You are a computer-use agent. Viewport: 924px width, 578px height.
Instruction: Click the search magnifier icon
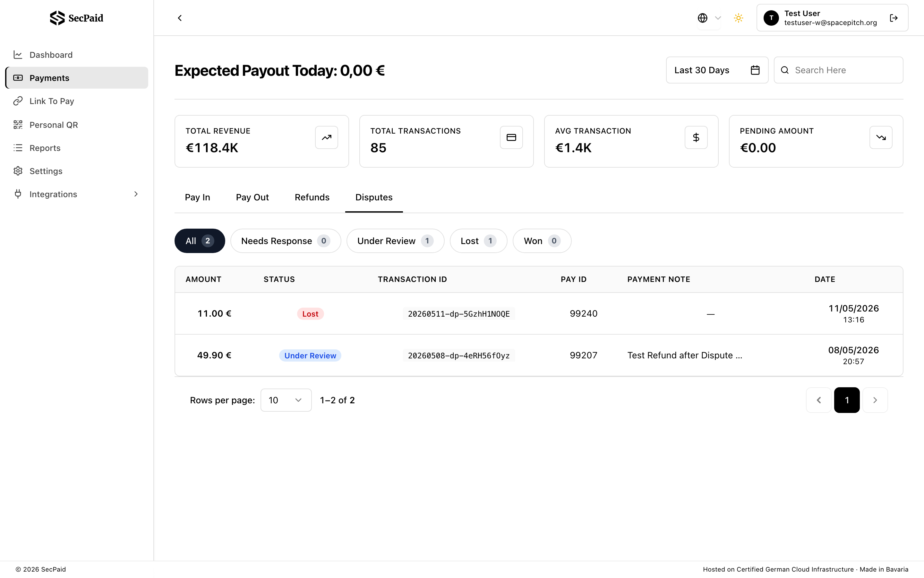pos(785,70)
